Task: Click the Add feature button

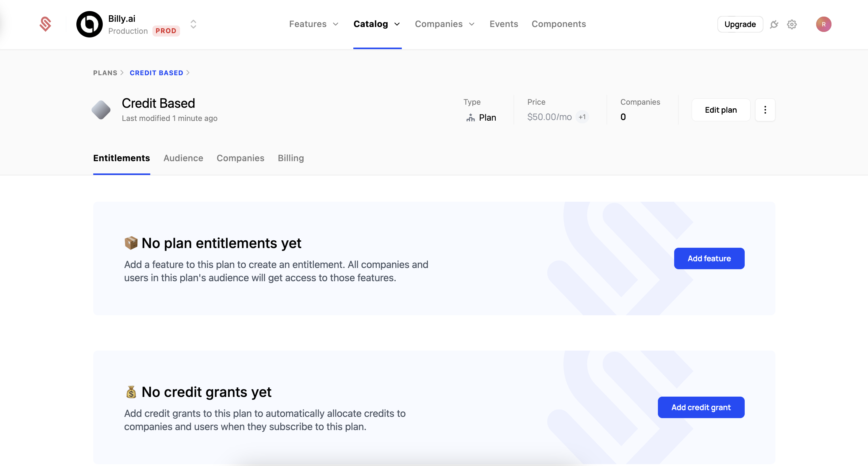Action: tap(709, 258)
